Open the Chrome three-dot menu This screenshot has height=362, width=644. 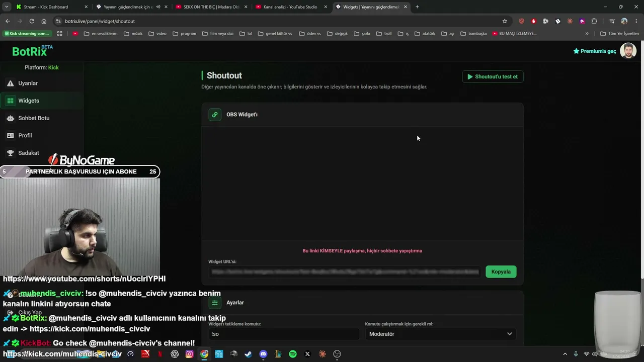point(636,21)
